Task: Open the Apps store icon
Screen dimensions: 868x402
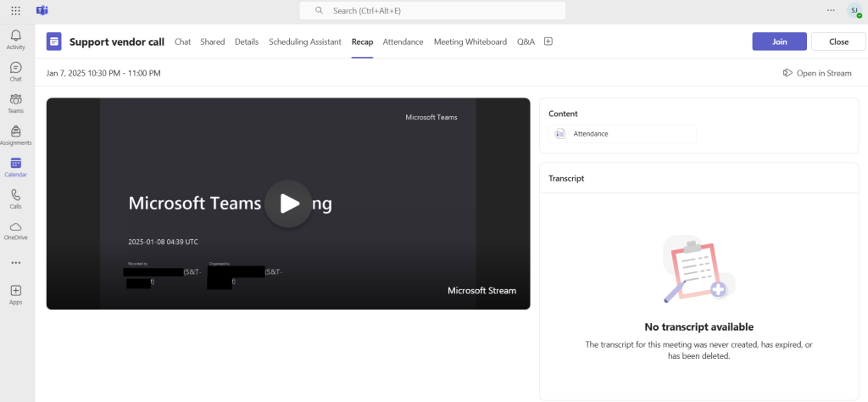Action: point(15,294)
